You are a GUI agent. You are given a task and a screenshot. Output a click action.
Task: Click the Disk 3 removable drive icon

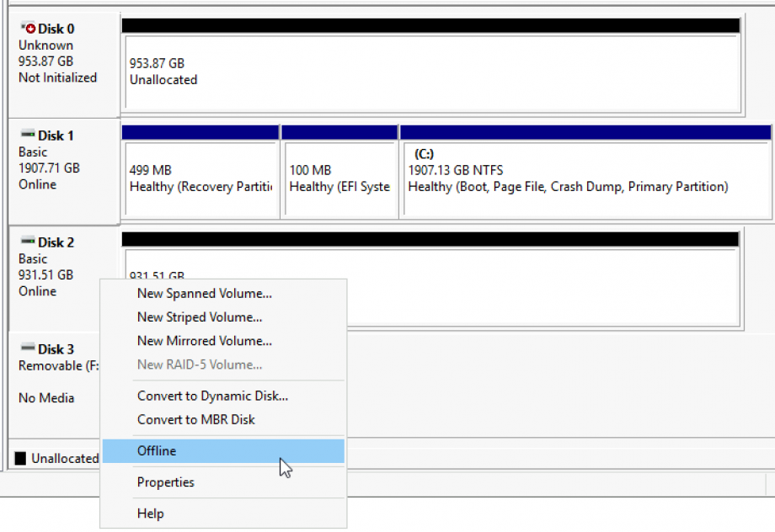[28, 349]
